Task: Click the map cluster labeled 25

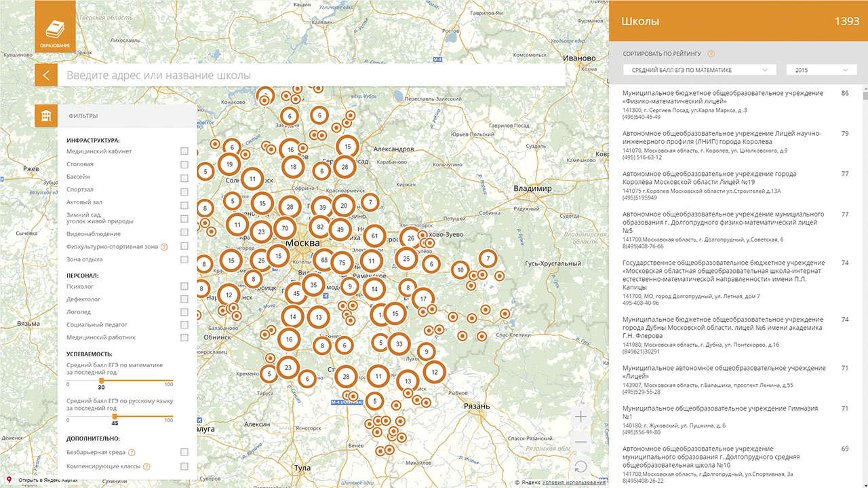Action: click(x=406, y=258)
